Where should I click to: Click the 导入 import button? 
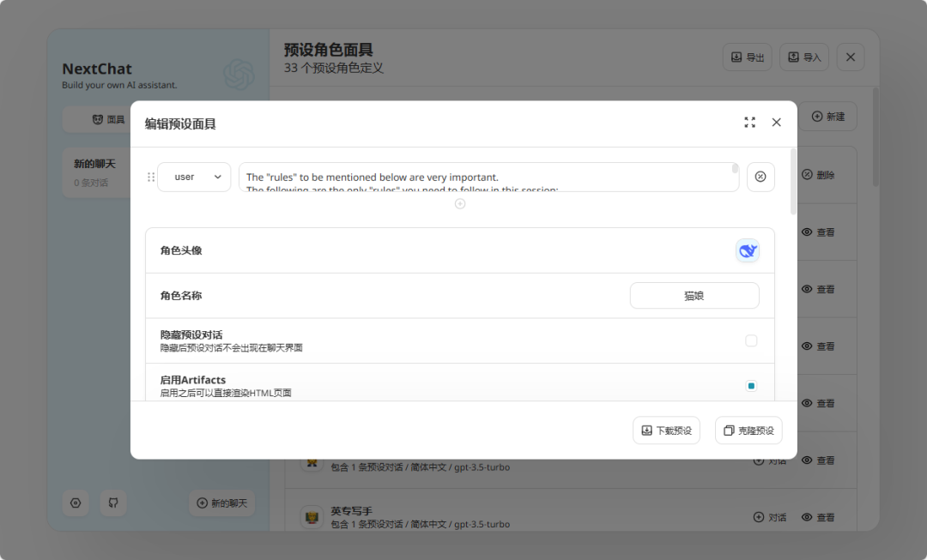(804, 57)
